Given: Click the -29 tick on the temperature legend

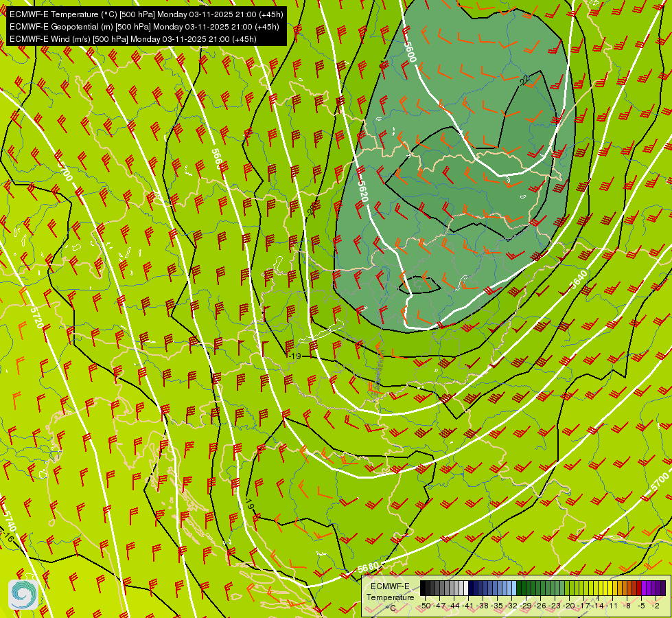Looking at the screenshot, I should pyautogui.click(x=526, y=606).
